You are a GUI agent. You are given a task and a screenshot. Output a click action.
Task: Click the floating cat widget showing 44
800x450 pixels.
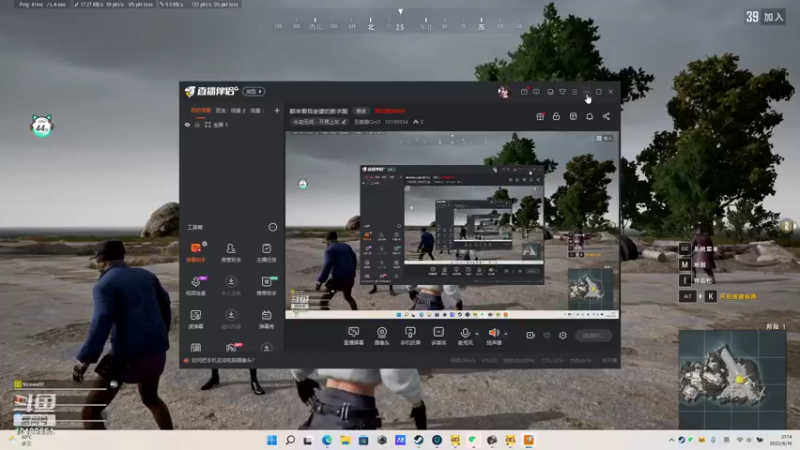[42, 126]
